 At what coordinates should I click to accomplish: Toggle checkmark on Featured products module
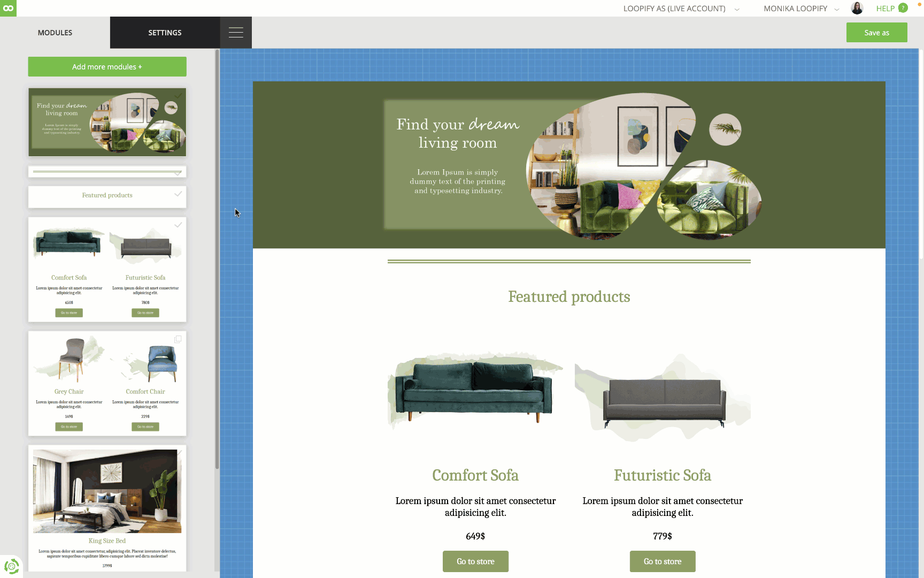tap(178, 194)
